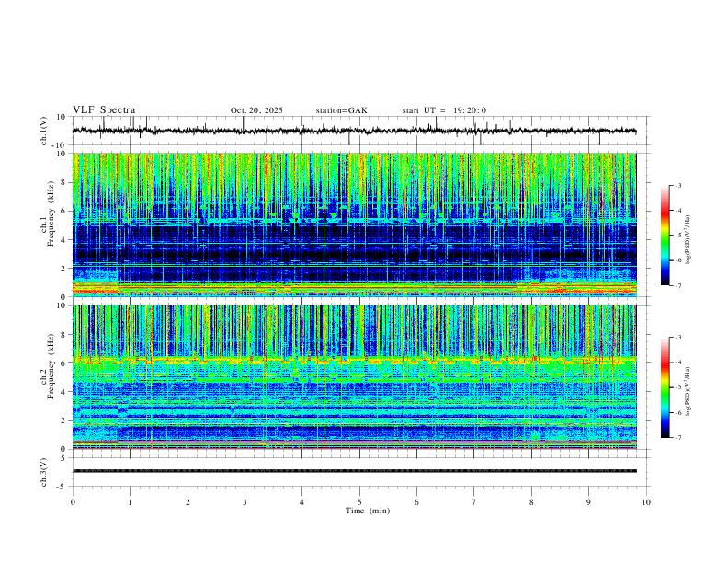Click the 'station=GAK' label
The image size is (728, 563).
click(x=342, y=110)
